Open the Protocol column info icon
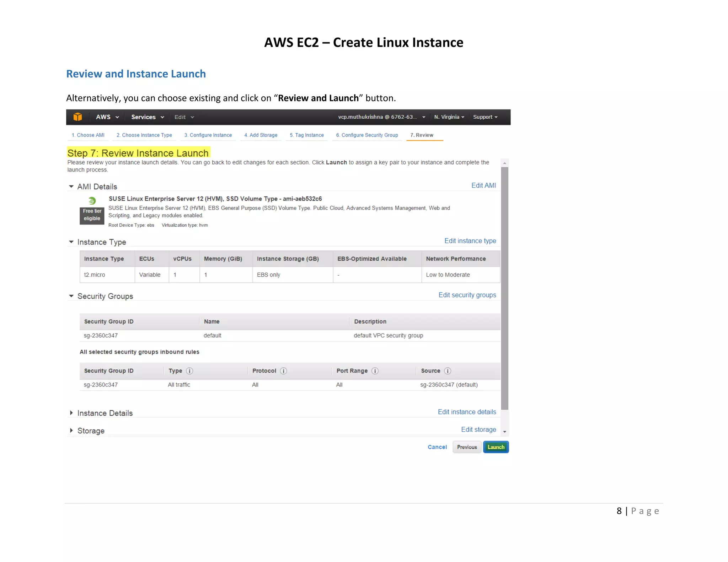Image resolution: width=728 pixels, height=562 pixels. pyautogui.click(x=283, y=371)
